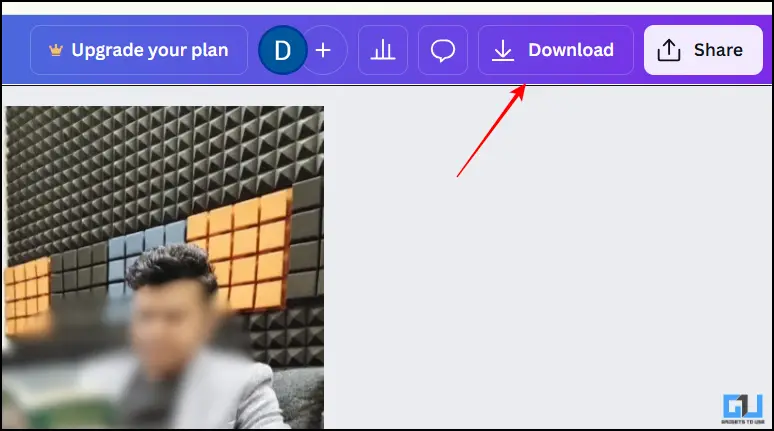Click the Download button
This screenshot has height=431, width=774.
556,50
